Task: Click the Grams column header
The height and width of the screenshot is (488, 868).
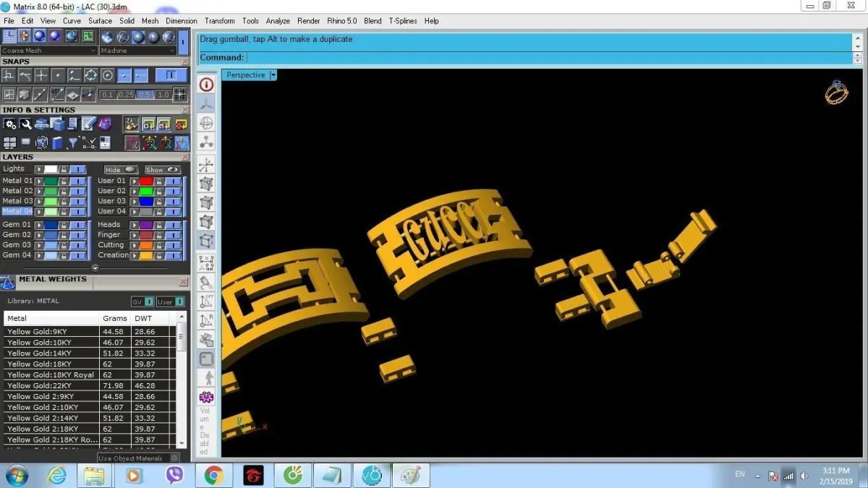Action: (115, 318)
